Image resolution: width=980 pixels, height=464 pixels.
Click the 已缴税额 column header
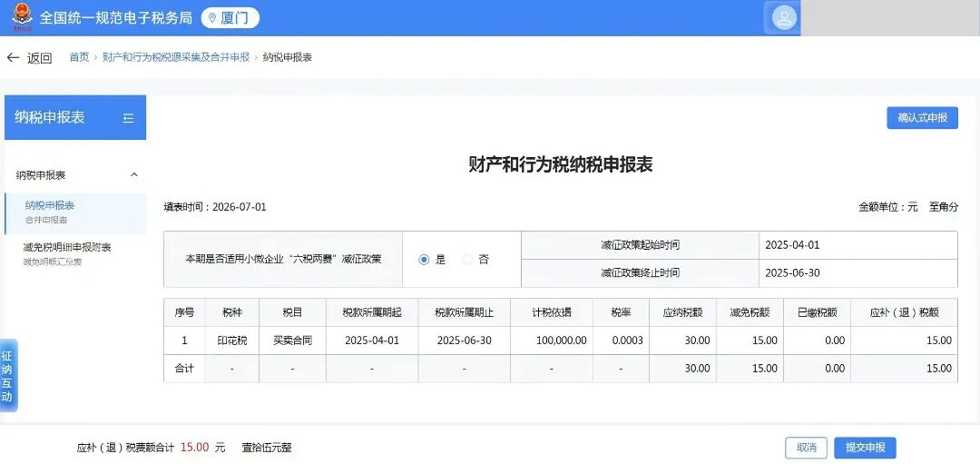[817, 312]
